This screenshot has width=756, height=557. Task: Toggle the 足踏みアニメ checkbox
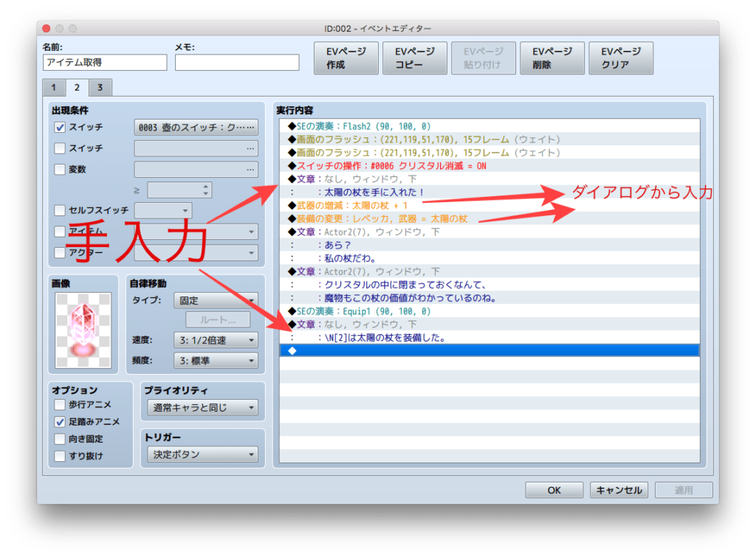pyautogui.click(x=60, y=421)
